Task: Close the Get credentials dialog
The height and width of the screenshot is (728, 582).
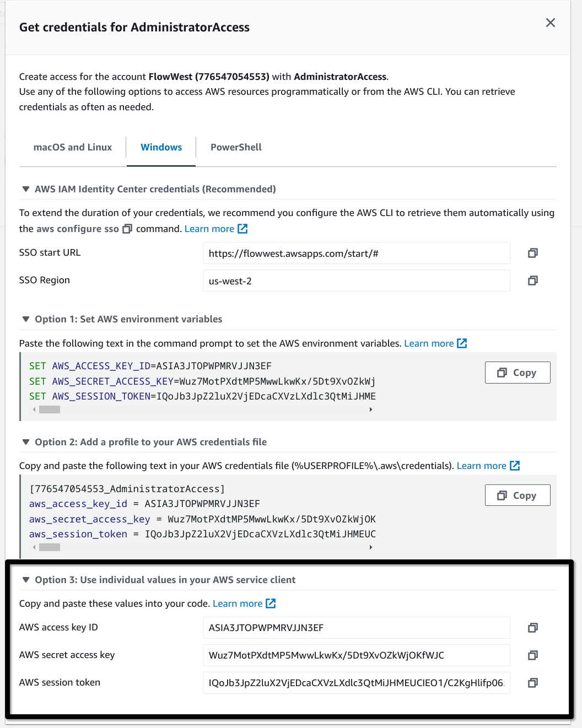Action: pos(550,23)
